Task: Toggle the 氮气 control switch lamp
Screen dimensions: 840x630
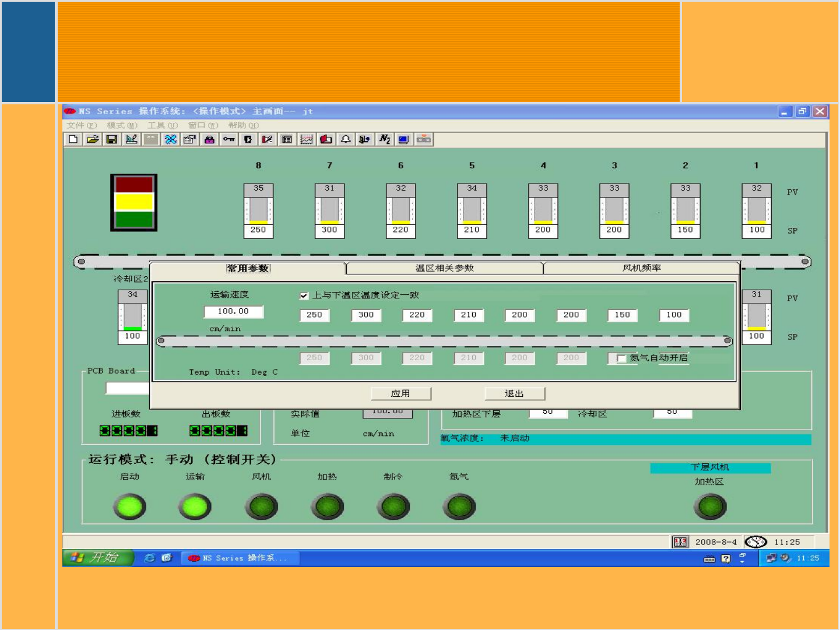Action: 459,506
